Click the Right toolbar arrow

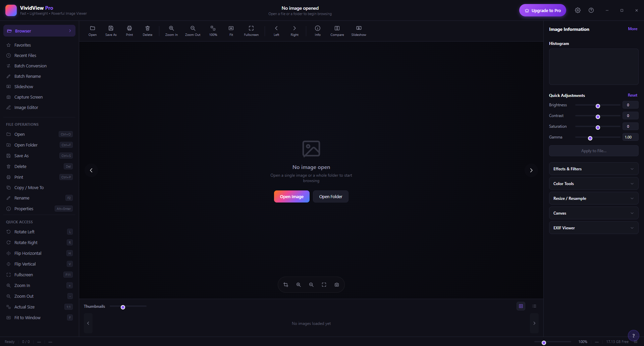click(294, 31)
